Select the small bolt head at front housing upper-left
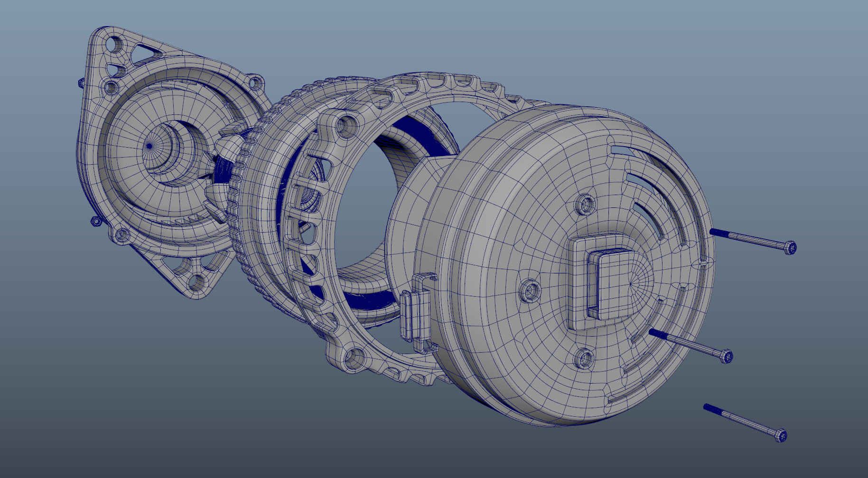This screenshot has width=868, height=478. tap(81, 83)
